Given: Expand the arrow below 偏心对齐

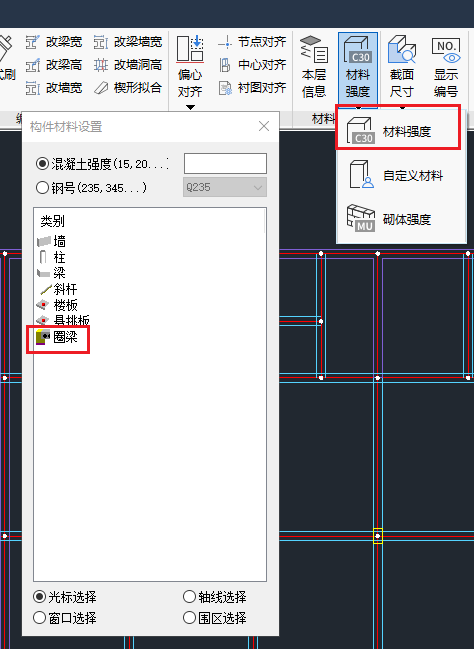Looking at the screenshot, I should tap(190, 107).
